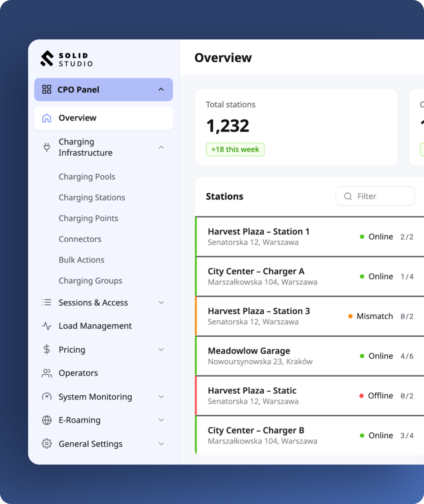Select the Meadowlow Garage station entry
This screenshot has width=424, height=504.
tap(310, 356)
